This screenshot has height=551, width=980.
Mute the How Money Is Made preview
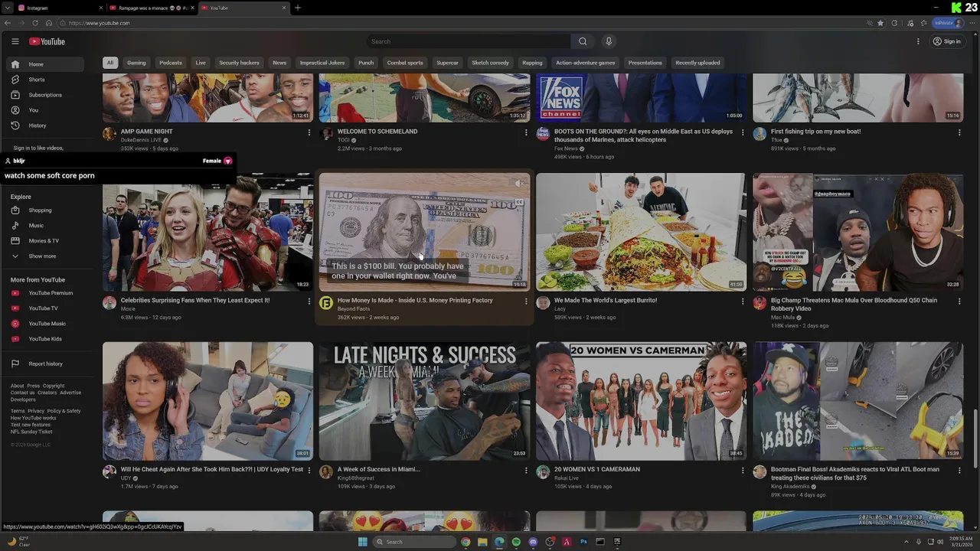518,183
